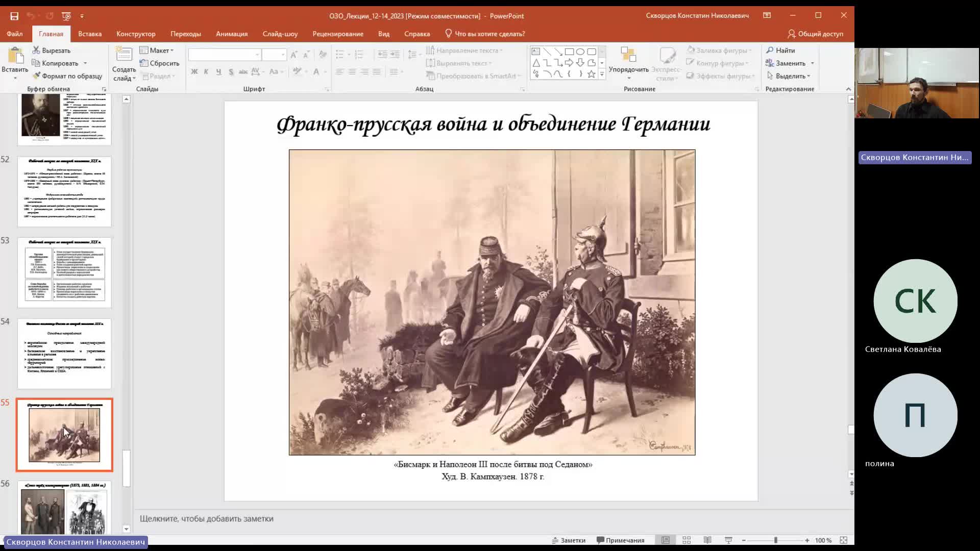980x551 pixels.
Task: Start slideshow from beginning via quick access icon
Action: coord(66,16)
